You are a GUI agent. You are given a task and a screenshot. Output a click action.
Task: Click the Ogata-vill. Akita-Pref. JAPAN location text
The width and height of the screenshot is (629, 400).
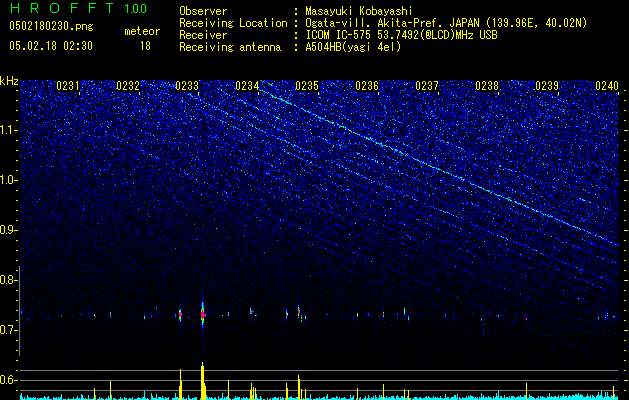pos(446,24)
